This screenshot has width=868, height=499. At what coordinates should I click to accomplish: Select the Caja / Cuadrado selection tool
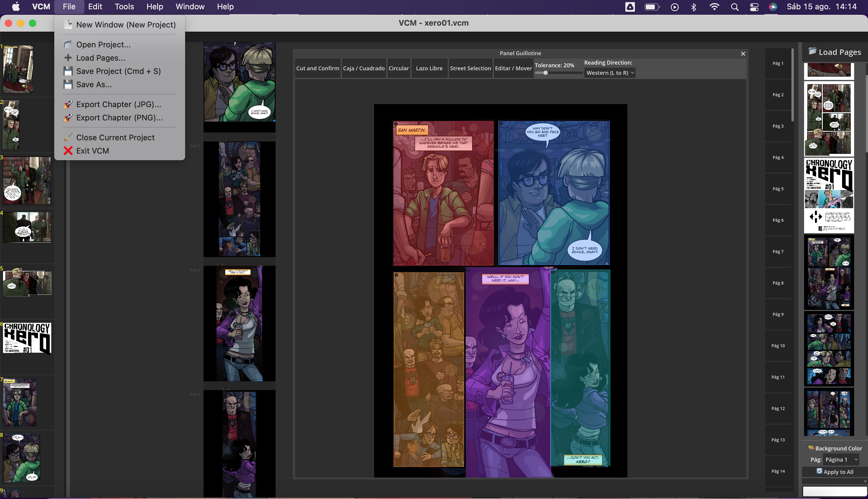(364, 68)
